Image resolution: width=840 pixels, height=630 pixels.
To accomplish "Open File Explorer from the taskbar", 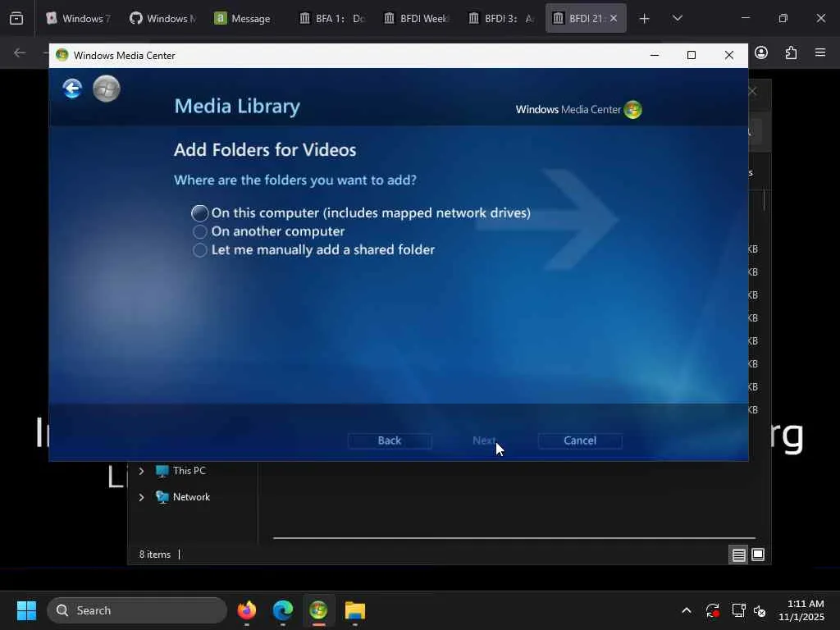I will 354,610.
